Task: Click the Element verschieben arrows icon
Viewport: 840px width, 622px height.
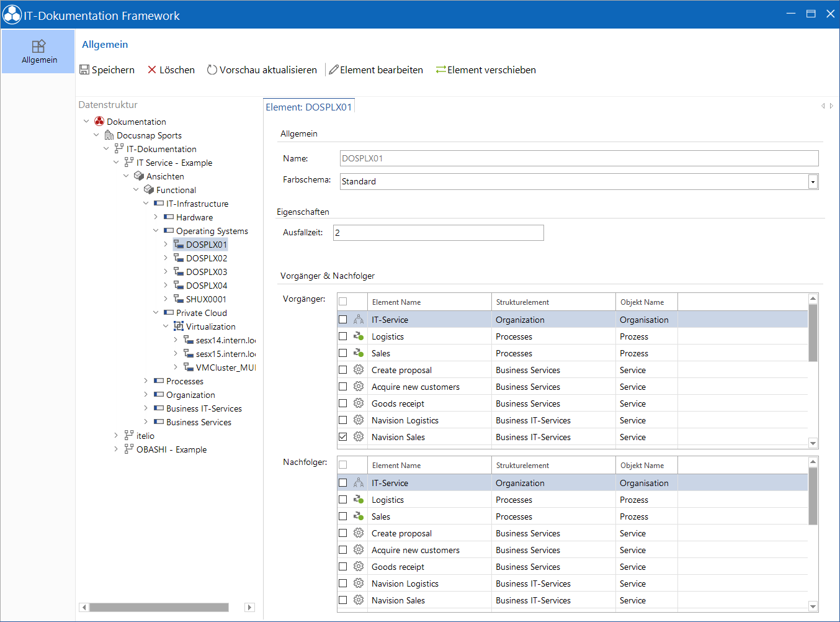Action: click(440, 70)
